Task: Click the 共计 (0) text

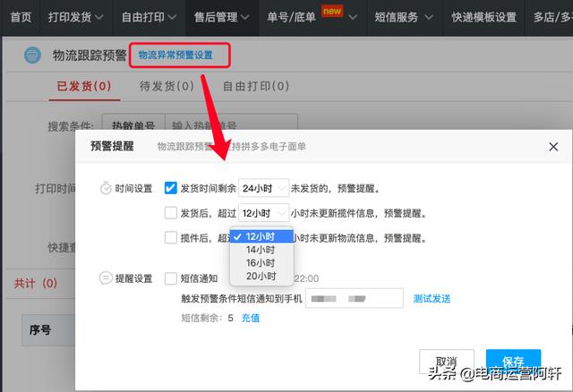Action: pos(36,283)
